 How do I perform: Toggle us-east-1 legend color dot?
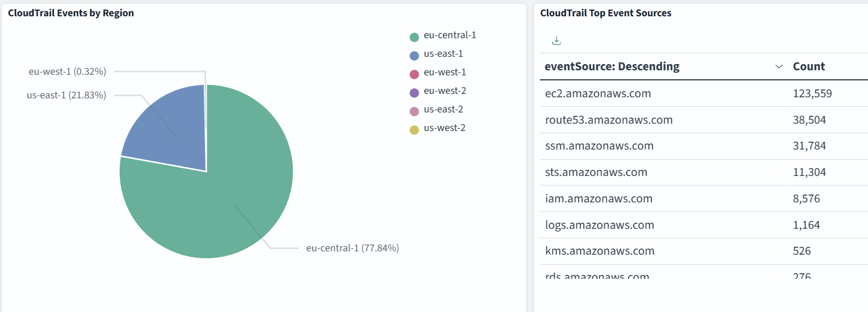(x=415, y=56)
